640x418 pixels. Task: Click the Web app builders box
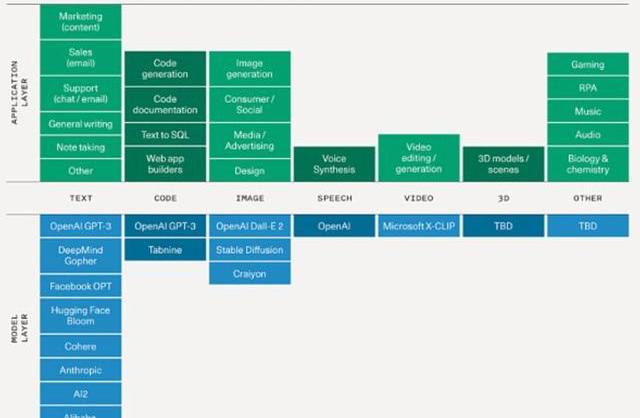click(165, 164)
